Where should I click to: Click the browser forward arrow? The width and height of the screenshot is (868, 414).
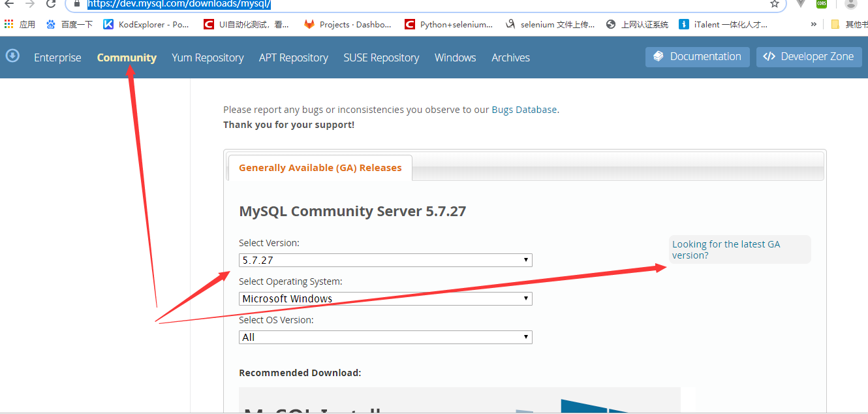coord(30,3)
